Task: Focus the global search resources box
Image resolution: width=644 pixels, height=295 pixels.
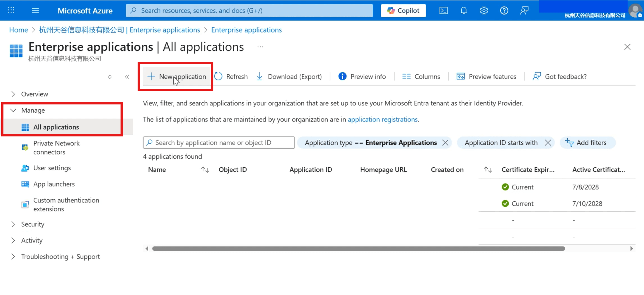Action: [x=249, y=10]
